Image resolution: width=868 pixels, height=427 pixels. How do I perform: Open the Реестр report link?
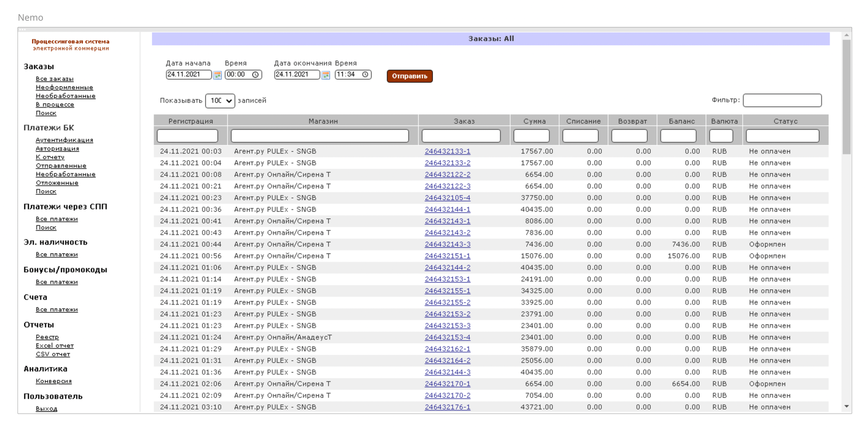click(47, 337)
